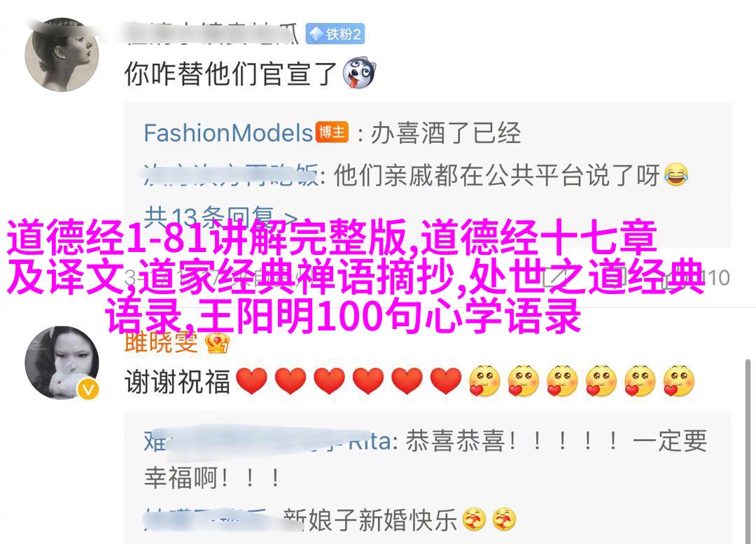Click the reply text 办喜酒了已经

pos(445,133)
